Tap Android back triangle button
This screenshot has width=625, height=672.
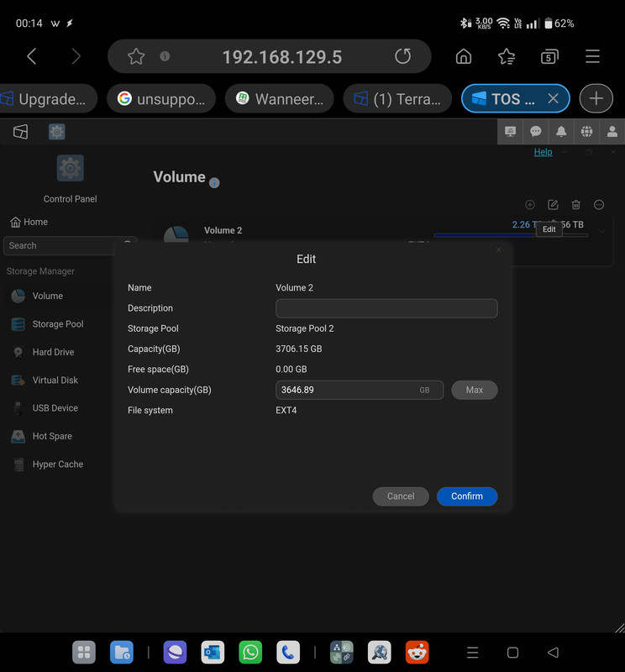553,653
